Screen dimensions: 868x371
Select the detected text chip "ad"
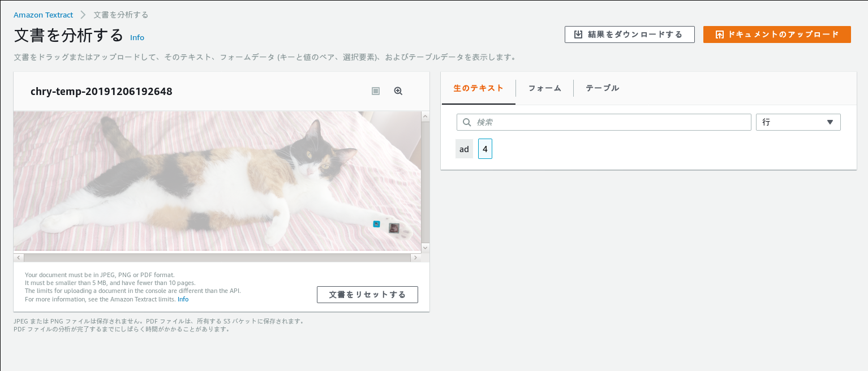tap(464, 149)
